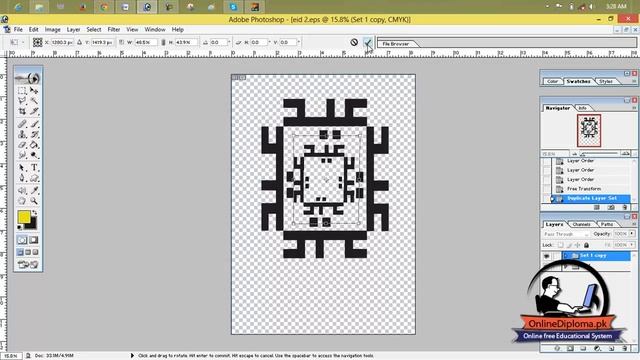
Task: Select the Crop tool
Action: pos(22,111)
